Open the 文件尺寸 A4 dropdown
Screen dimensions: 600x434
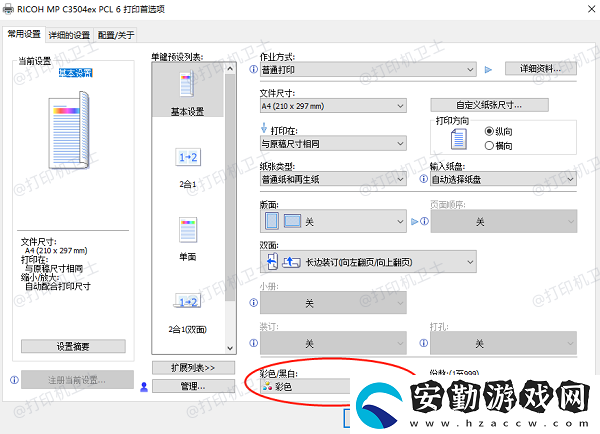[333, 106]
